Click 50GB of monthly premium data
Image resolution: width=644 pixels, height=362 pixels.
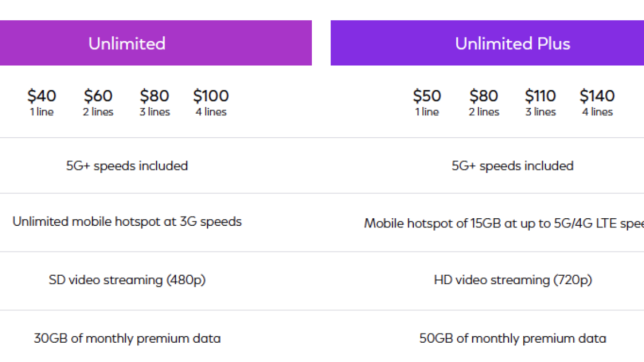[513, 338]
